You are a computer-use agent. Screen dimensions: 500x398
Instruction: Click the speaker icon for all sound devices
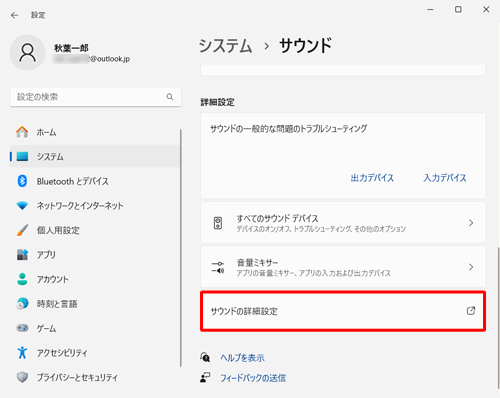pos(218,223)
